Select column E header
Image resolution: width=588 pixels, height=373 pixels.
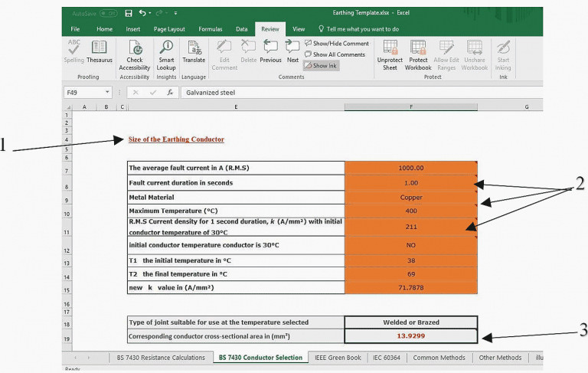click(x=236, y=107)
